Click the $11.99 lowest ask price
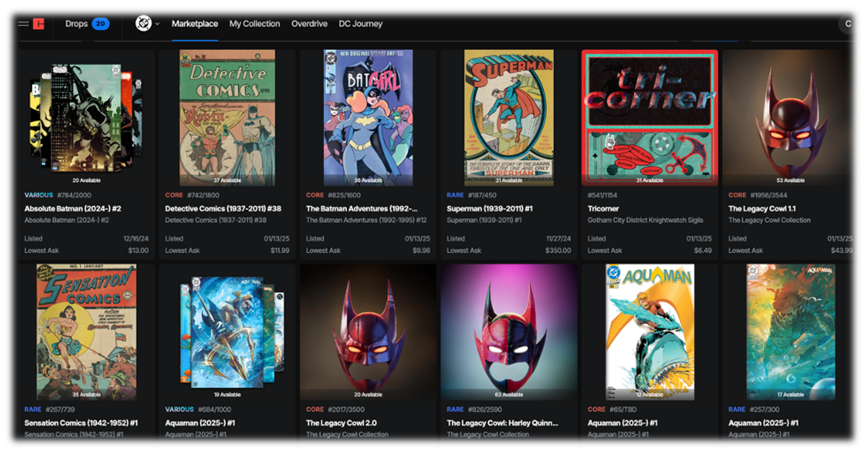 (280, 251)
